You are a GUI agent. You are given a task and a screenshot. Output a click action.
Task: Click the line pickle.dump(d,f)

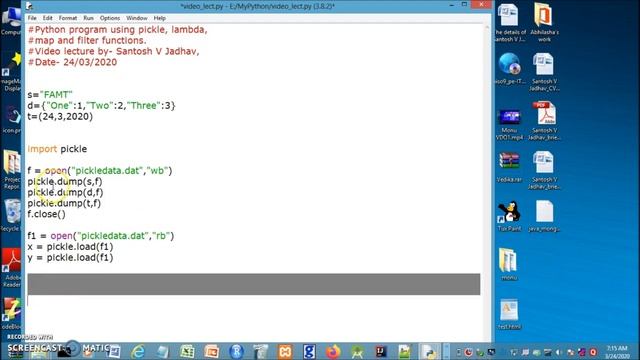click(65, 192)
